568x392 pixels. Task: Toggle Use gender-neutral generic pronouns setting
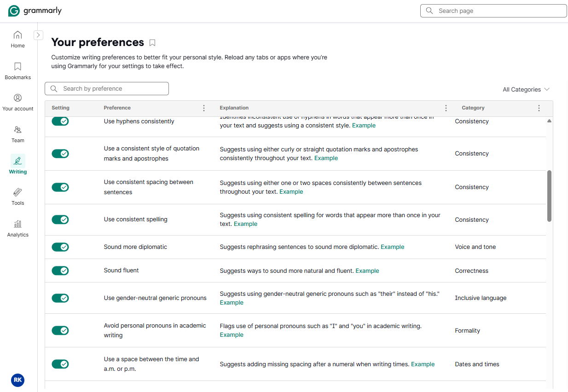[x=60, y=298]
